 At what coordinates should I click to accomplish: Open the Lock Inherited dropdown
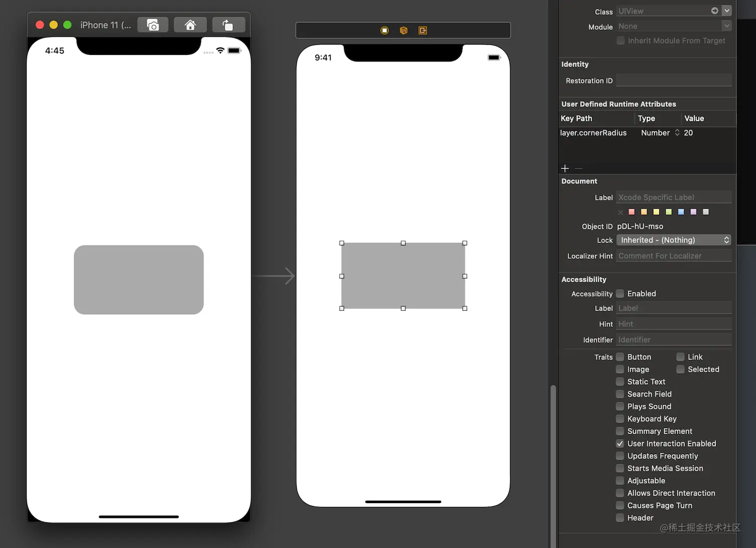click(x=674, y=240)
